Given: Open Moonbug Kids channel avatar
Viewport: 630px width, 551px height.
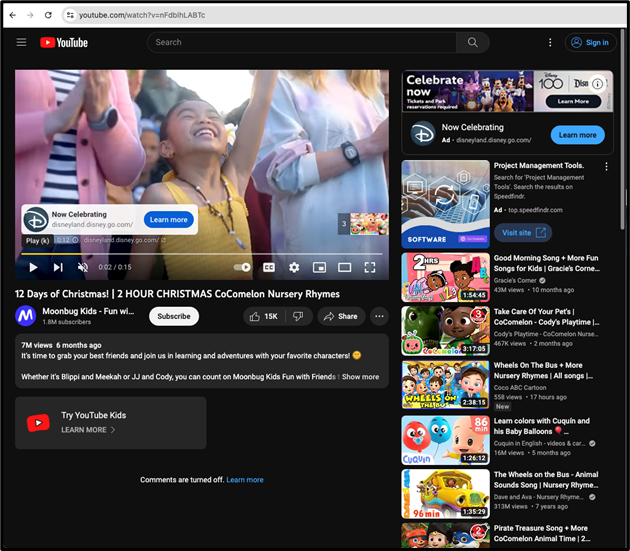Looking at the screenshot, I should pos(26,315).
